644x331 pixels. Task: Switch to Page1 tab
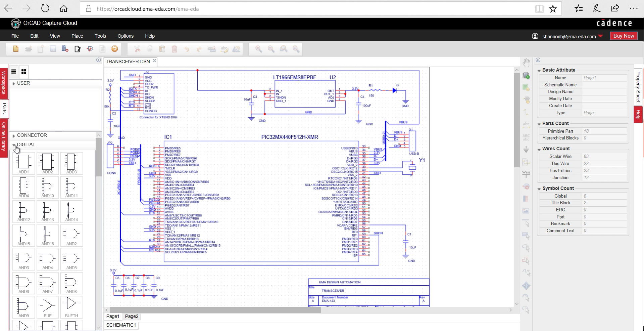click(x=113, y=316)
